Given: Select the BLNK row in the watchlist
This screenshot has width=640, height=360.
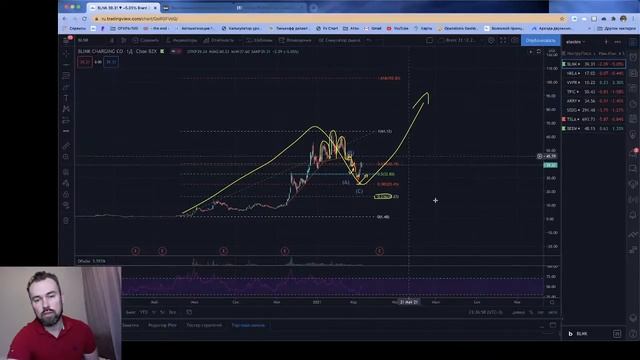Looking at the screenshot, I should tap(593, 64).
